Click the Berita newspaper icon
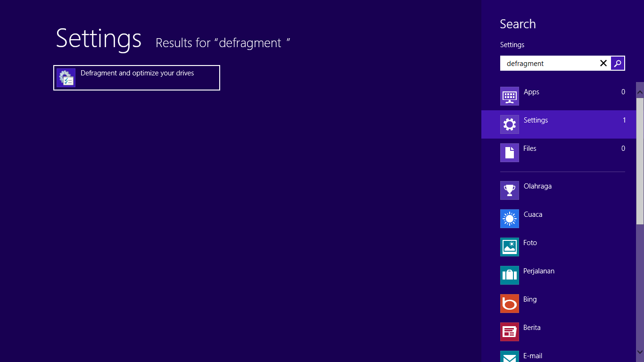This screenshot has width=644, height=362. [510, 332]
